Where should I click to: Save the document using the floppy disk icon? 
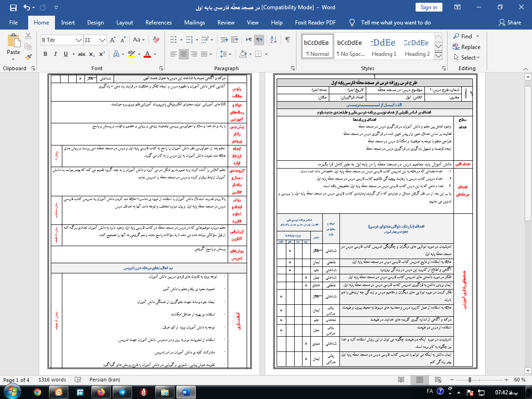pyautogui.click(x=13, y=7)
